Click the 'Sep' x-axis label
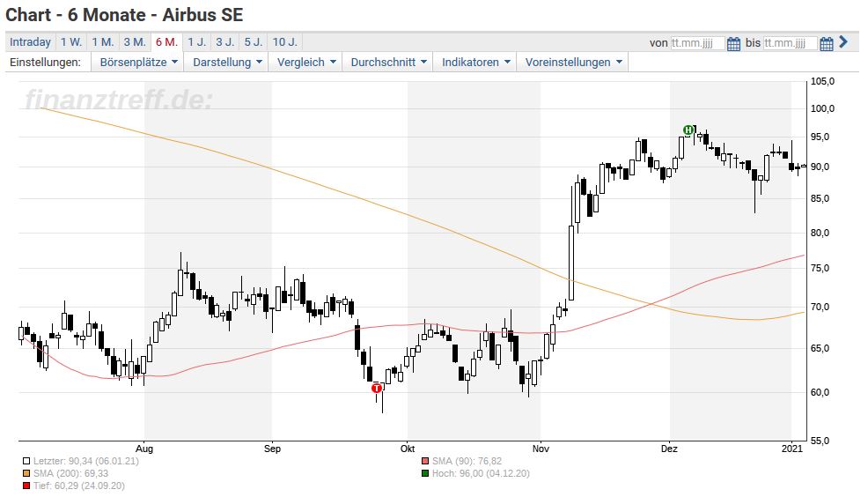 click(272, 449)
